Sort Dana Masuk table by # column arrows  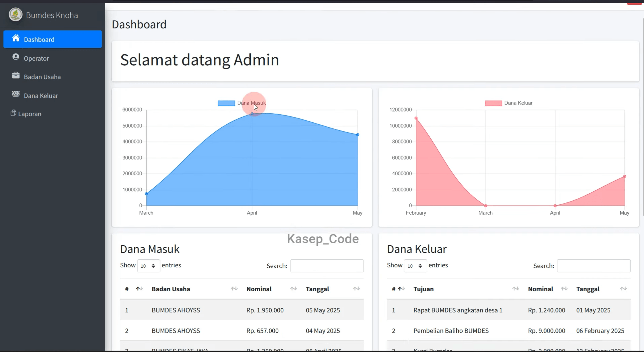[139, 289]
